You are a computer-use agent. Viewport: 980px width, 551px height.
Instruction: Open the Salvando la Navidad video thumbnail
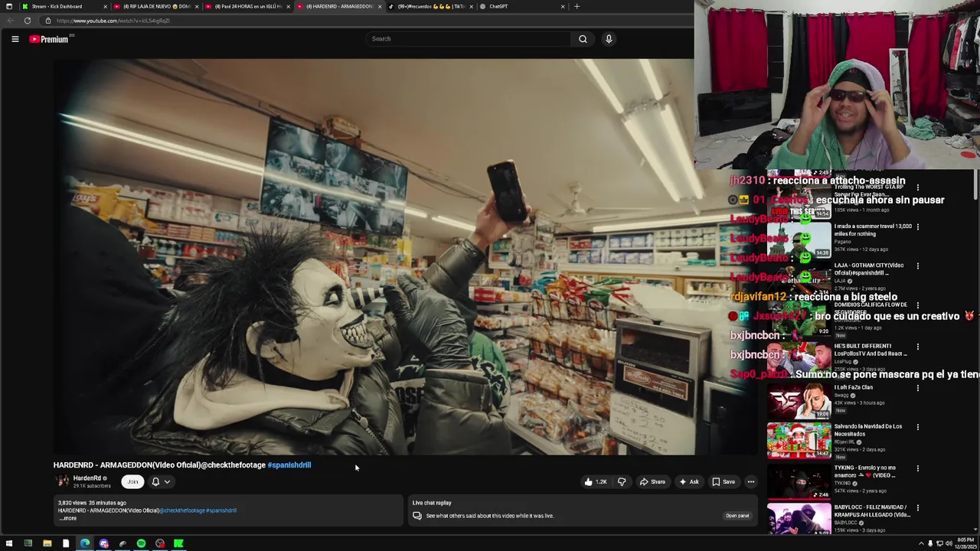799,440
